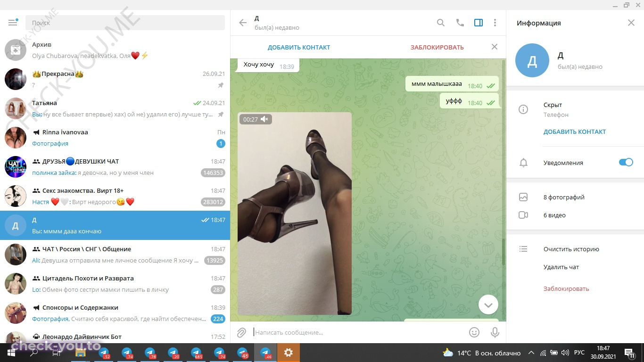Open the large Д profile avatar
The image size is (644, 362).
click(x=532, y=60)
